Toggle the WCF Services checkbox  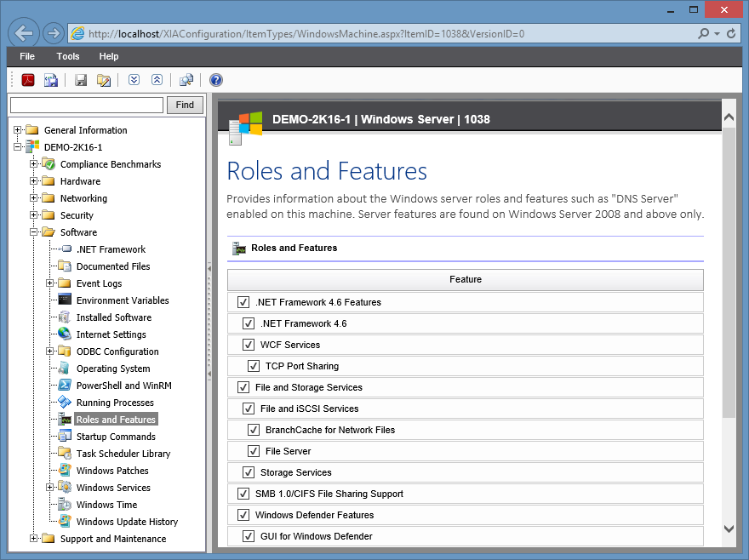click(249, 345)
